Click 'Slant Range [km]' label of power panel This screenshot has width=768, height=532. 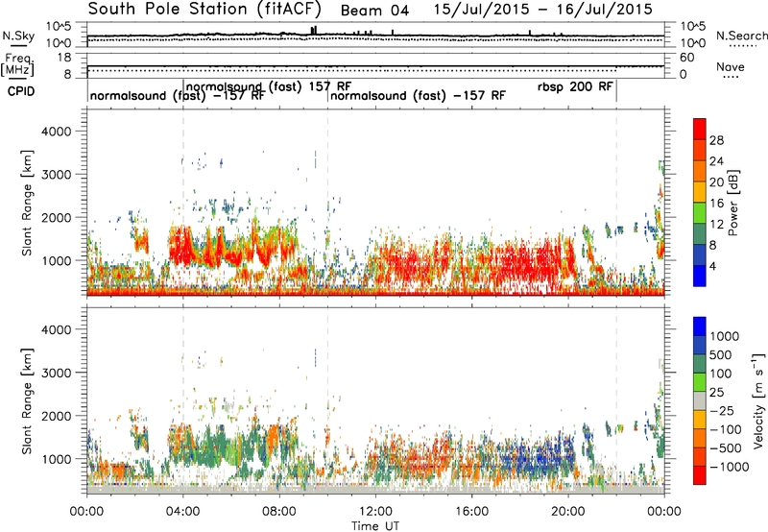pyautogui.click(x=27, y=203)
